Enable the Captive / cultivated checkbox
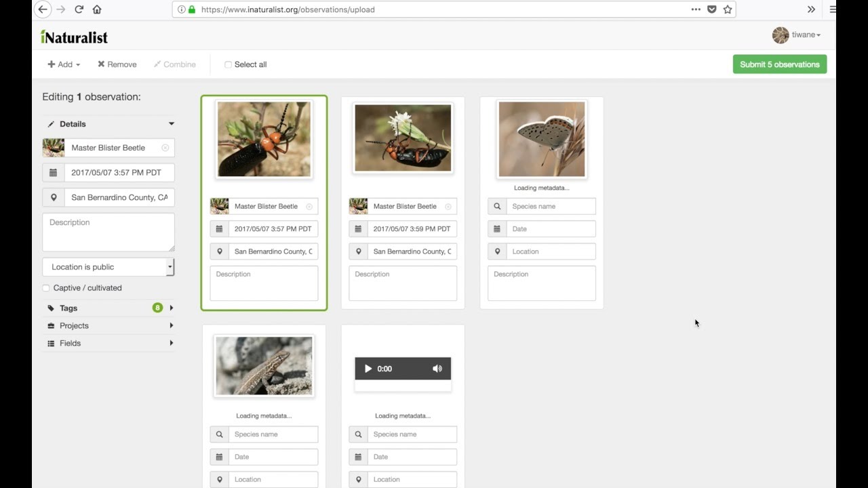 tap(46, 288)
